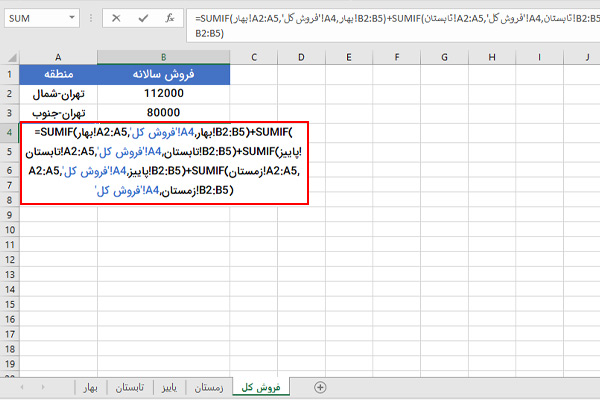Select row 3 header
600x400 pixels.
[9, 113]
